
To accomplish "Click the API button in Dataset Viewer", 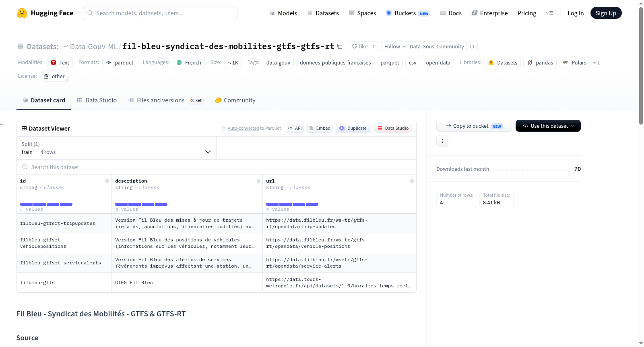I will point(295,128).
